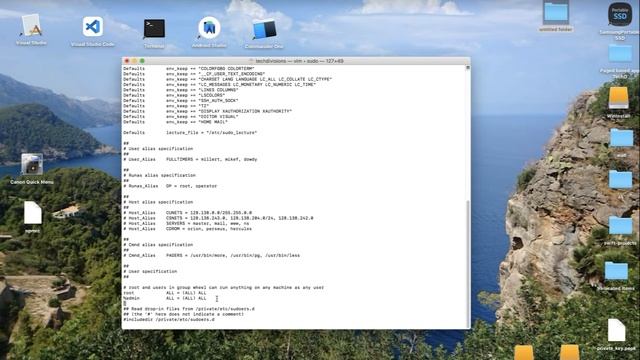Click the 'env_keep += "HOME MAIL"' line

pyautogui.click(x=175, y=122)
